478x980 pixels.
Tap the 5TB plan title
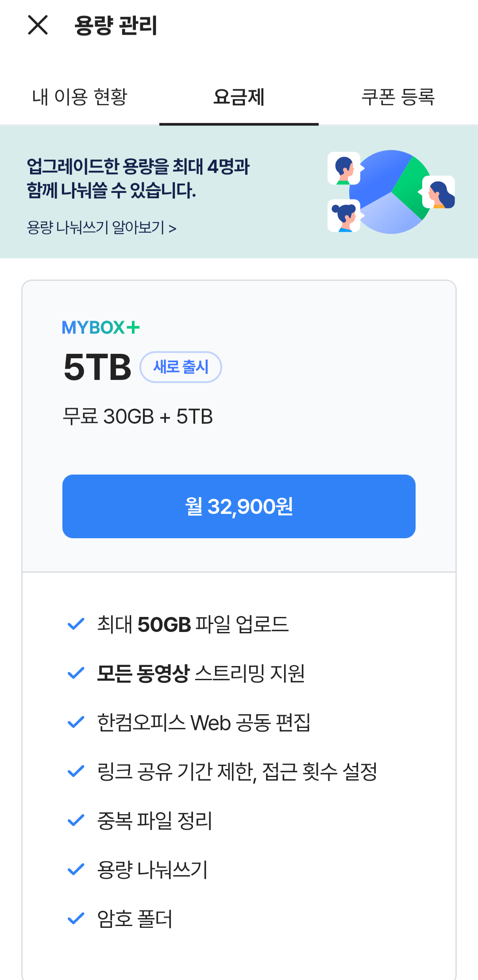[x=97, y=367]
